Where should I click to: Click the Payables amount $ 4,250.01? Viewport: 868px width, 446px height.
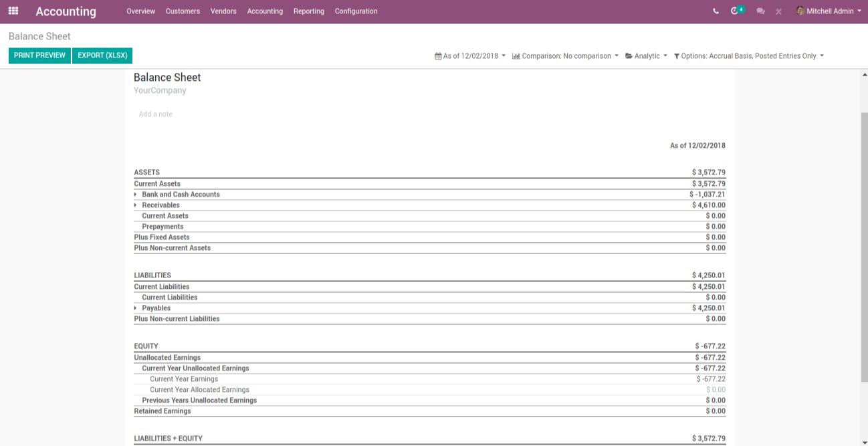pyautogui.click(x=709, y=308)
